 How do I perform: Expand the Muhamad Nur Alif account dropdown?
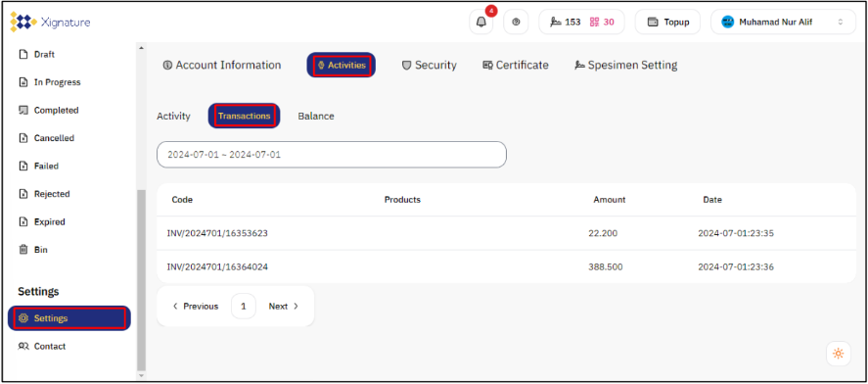pyautogui.click(x=841, y=23)
